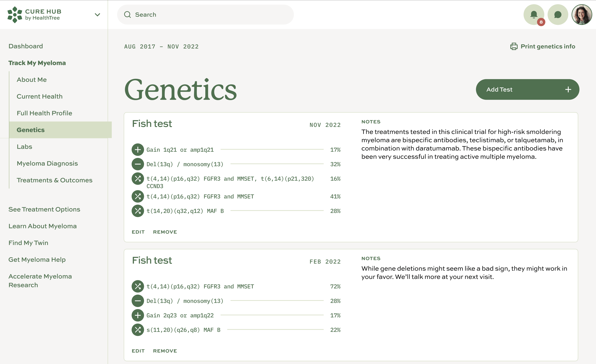Edit the Nov 2022 Fish test
The height and width of the screenshot is (364, 596).
point(138,232)
